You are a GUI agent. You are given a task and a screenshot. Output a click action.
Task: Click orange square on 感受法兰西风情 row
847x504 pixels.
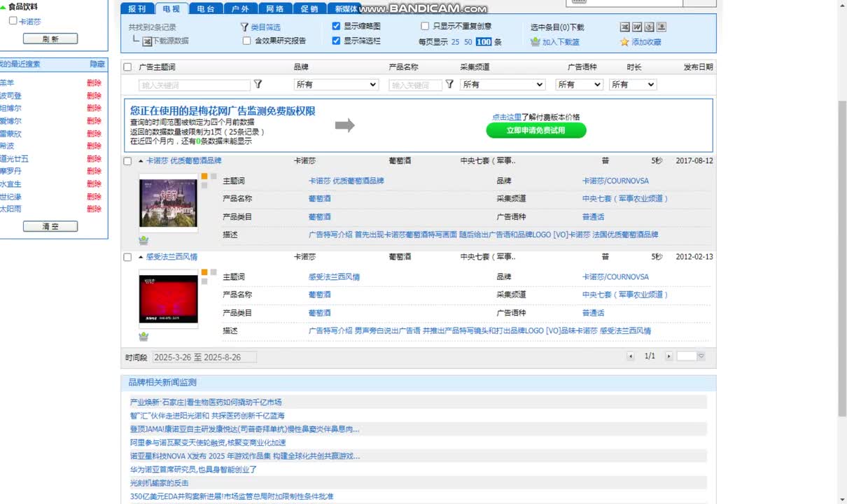[204, 272]
